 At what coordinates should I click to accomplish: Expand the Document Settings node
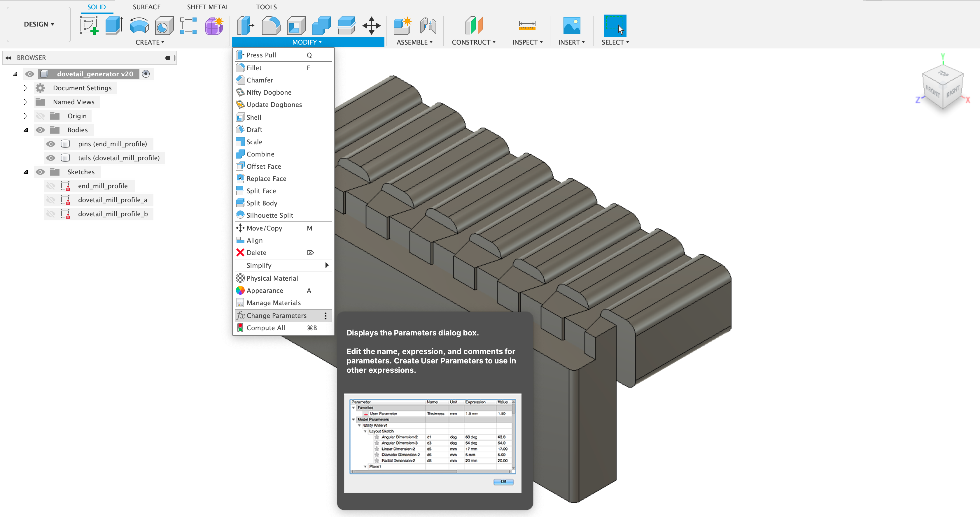(25, 88)
